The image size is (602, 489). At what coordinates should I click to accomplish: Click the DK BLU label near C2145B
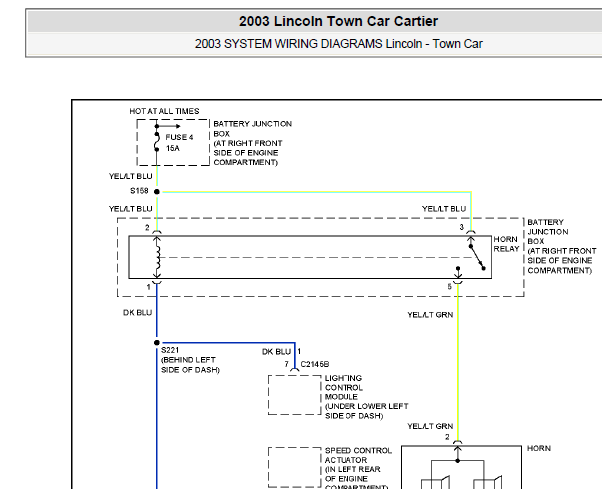(x=276, y=352)
